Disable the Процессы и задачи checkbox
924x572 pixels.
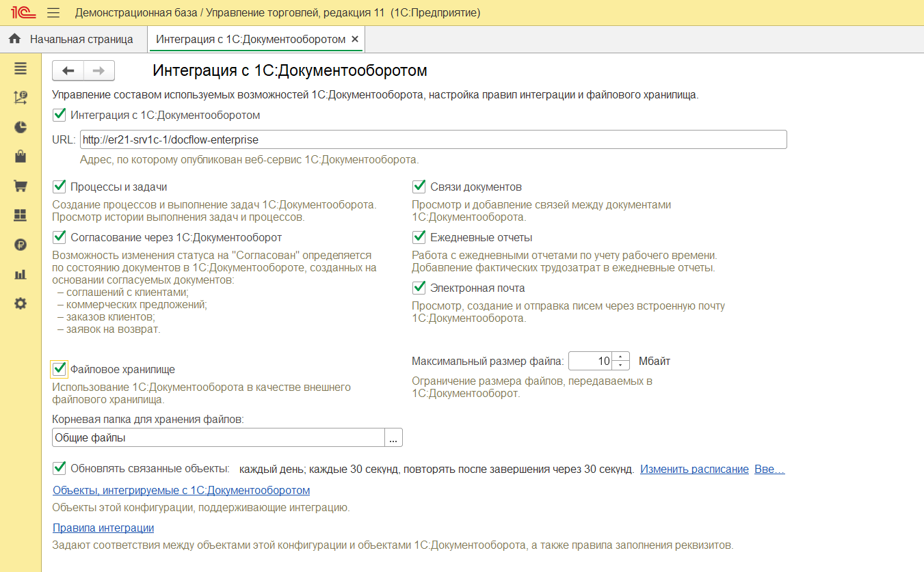pyautogui.click(x=60, y=187)
